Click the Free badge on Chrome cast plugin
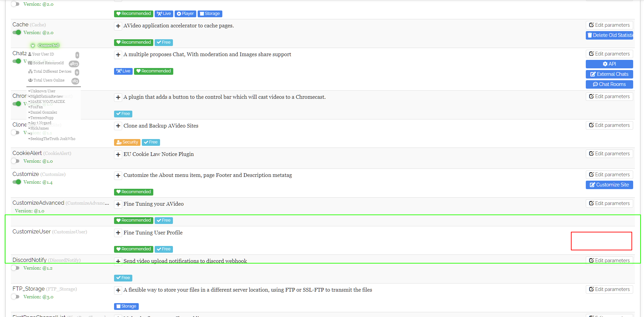The height and width of the screenshot is (317, 644). coord(123,114)
